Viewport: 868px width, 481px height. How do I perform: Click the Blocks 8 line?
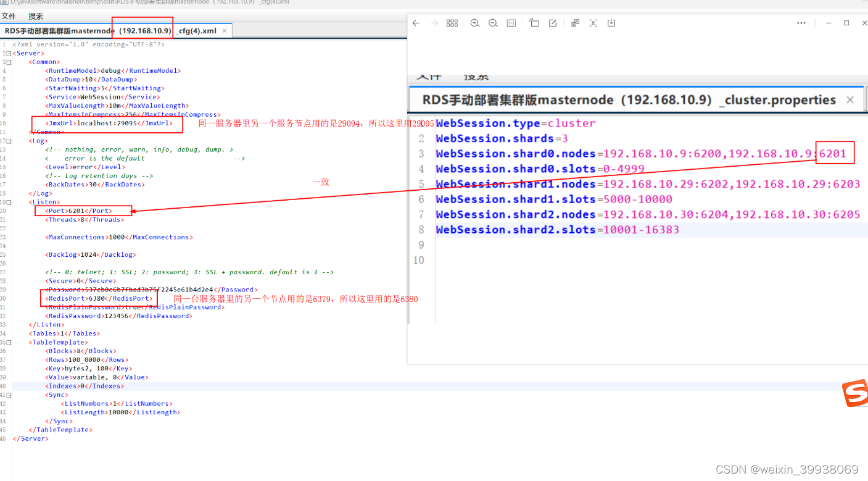pos(80,351)
